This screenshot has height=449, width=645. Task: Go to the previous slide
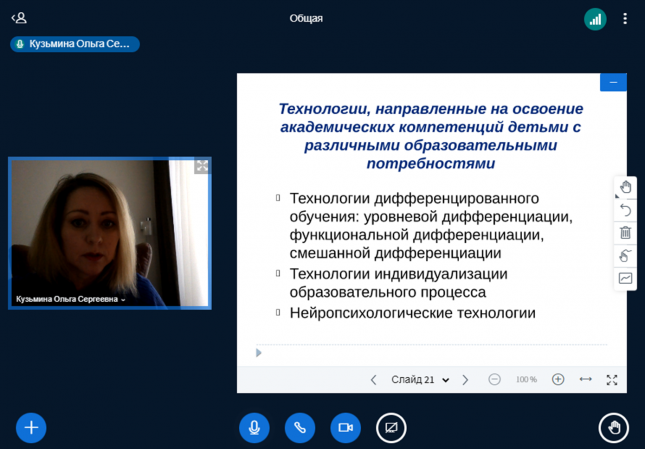tap(374, 380)
